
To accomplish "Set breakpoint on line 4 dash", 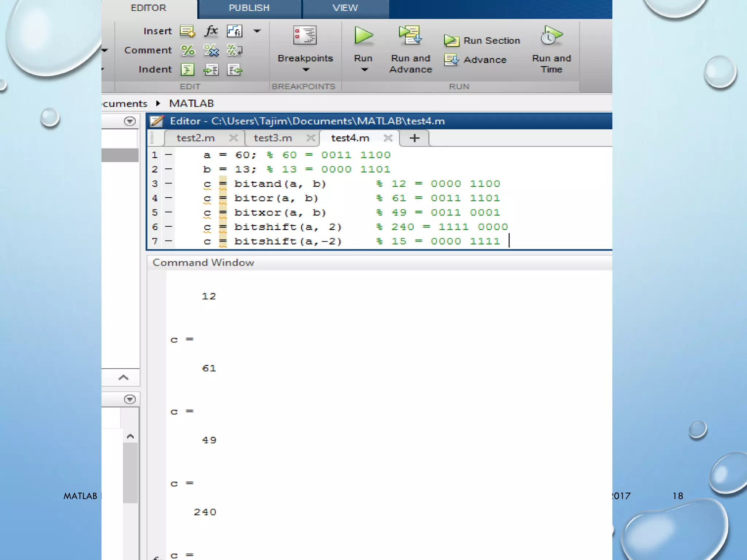I will 168,198.
